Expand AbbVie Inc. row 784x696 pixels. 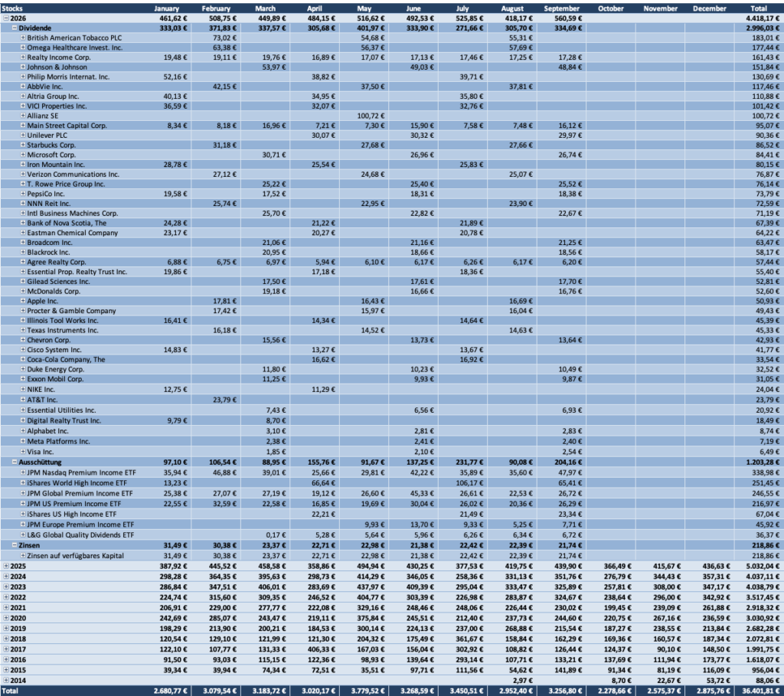point(23,87)
